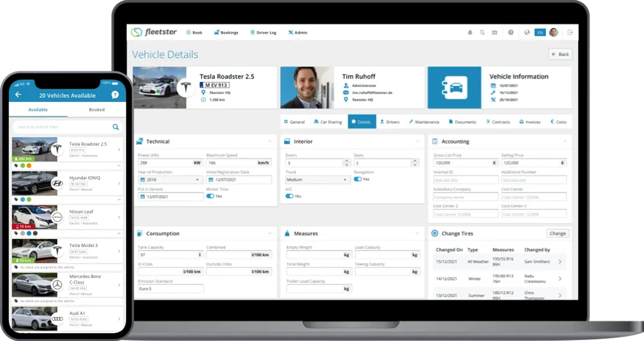Switch to the Invoices tab

(530, 122)
